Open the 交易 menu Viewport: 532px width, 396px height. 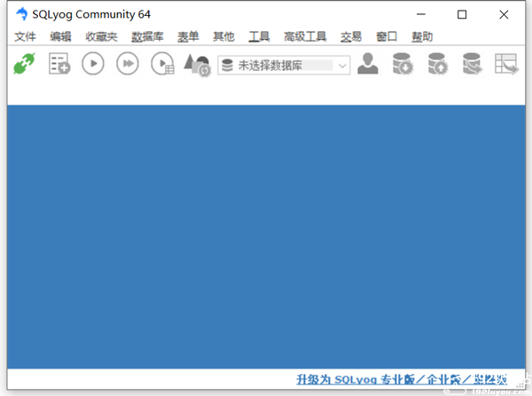351,36
